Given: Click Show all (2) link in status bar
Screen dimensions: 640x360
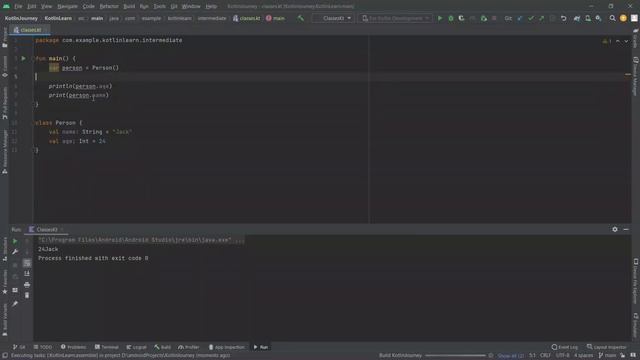Looking at the screenshot, I should 511,356.
